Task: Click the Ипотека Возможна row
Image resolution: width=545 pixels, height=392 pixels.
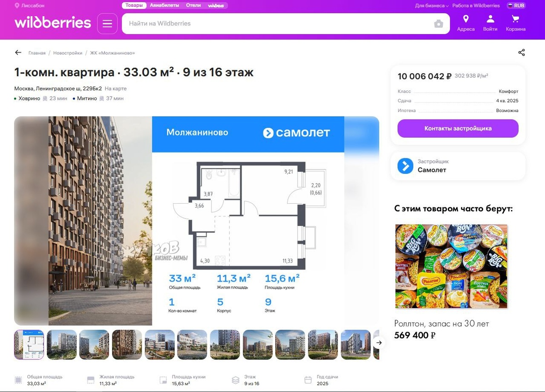Action: [458, 111]
